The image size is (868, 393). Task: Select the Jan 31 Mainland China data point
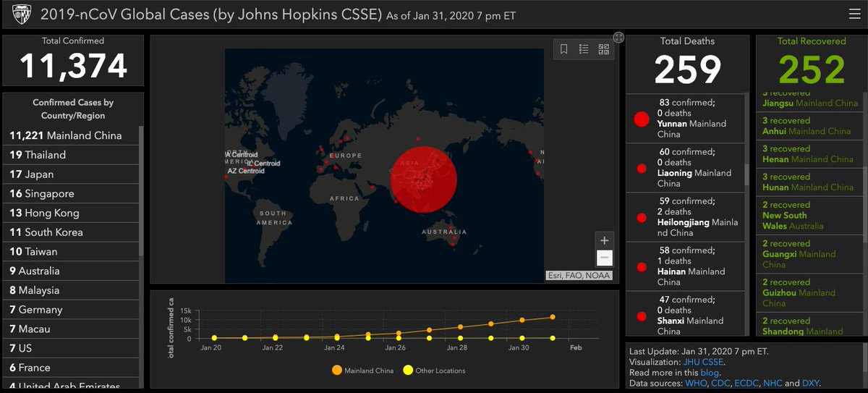tap(553, 317)
